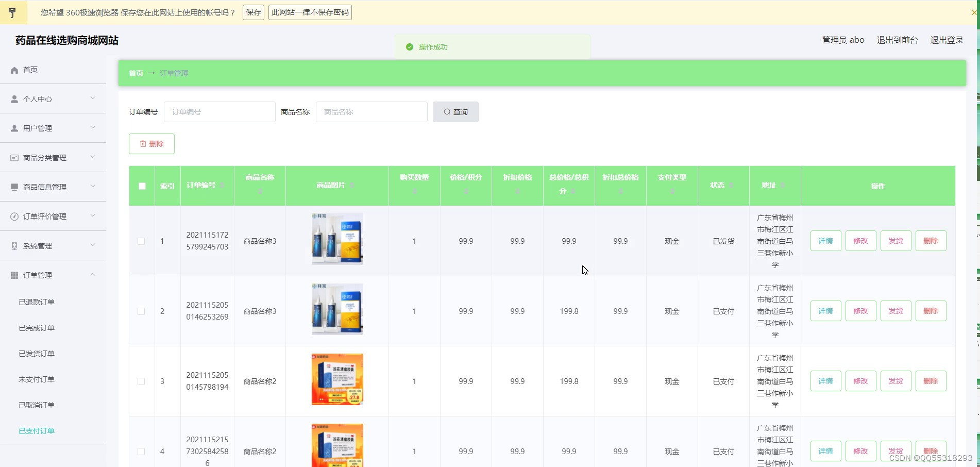Click the sort arrows on 商品图片 column
This screenshot has width=980, height=467.
click(x=352, y=185)
